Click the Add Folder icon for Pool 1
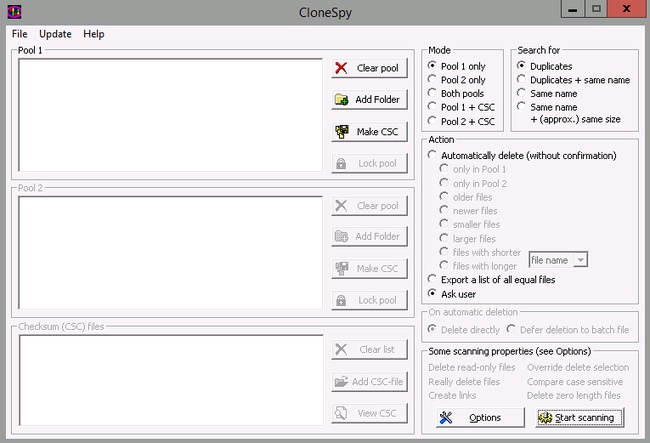This screenshot has width=650, height=443. pos(342,100)
